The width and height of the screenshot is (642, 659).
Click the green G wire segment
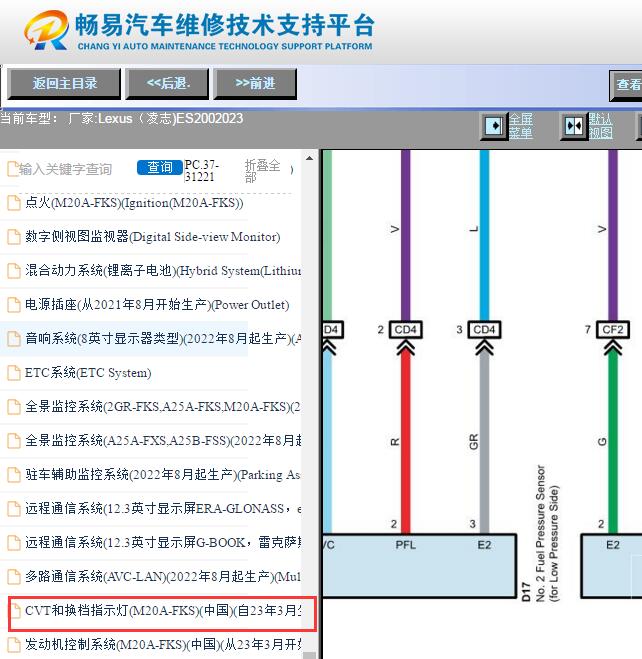(x=613, y=441)
